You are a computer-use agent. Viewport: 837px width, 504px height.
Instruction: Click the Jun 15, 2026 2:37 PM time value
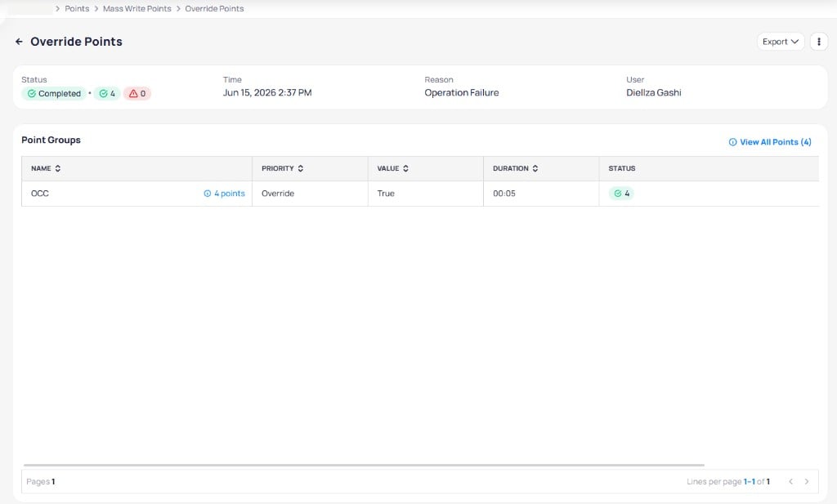(x=267, y=93)
